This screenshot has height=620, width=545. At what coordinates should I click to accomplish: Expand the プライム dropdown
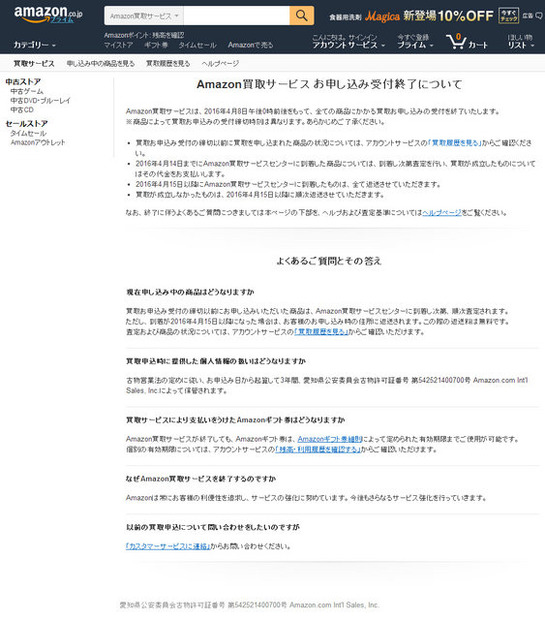[x=415, y=45]
